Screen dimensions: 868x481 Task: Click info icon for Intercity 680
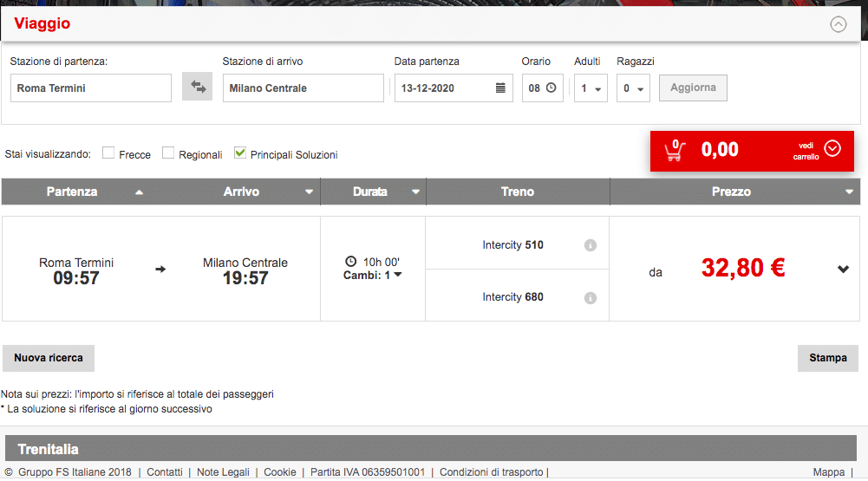tap(591, 298)
